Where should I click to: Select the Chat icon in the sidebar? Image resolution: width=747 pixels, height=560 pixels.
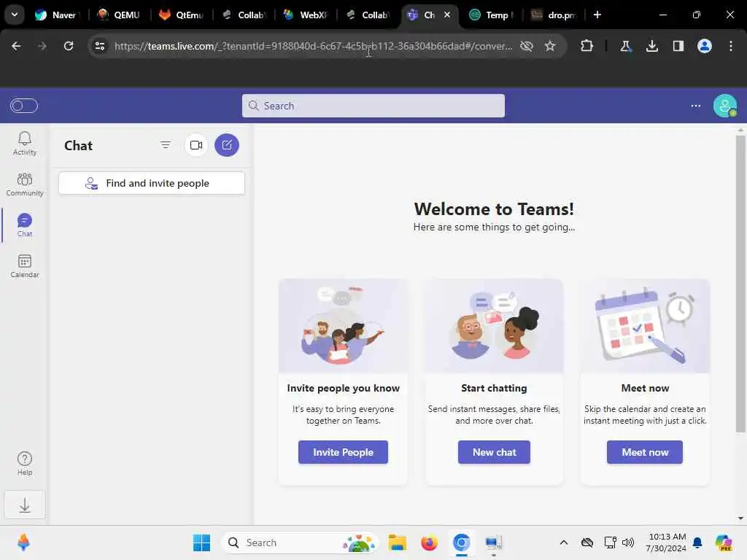pos(24,225)
